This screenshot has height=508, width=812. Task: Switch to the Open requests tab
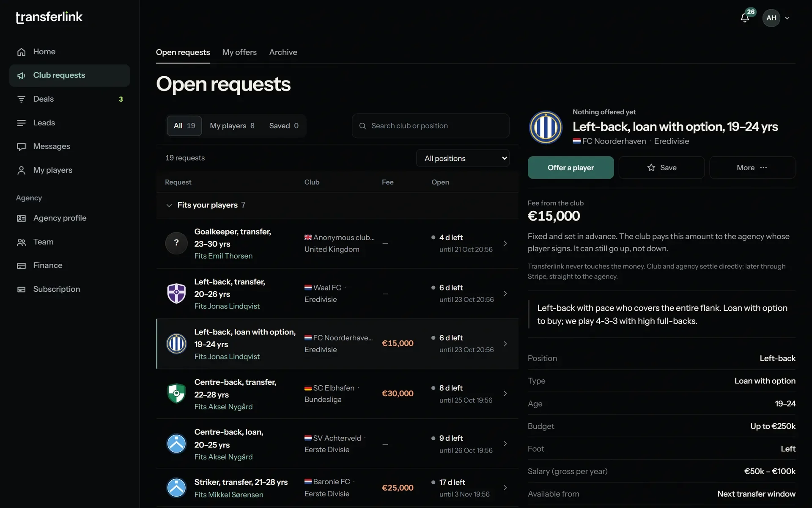point(183,52)
